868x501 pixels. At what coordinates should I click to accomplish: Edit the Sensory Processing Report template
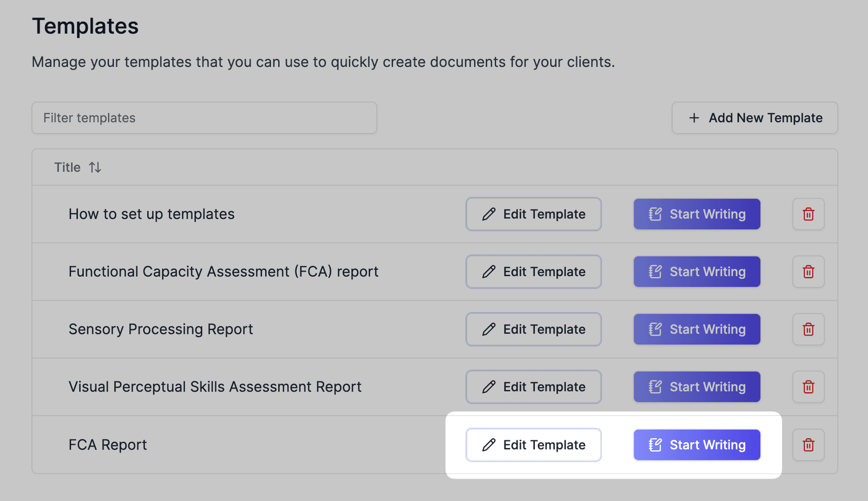(x=533, y=329)
